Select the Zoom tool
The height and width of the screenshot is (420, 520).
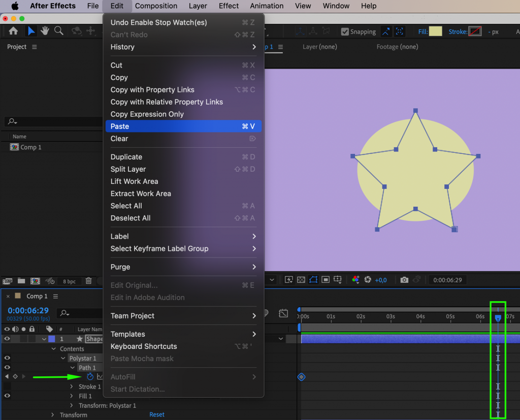58,31
